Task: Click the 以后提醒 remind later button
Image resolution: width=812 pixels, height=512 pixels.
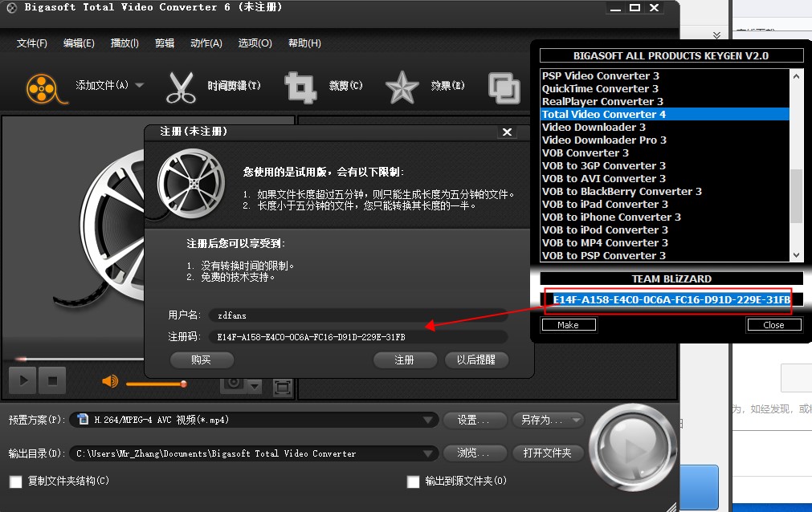Action: coord(476,360)
